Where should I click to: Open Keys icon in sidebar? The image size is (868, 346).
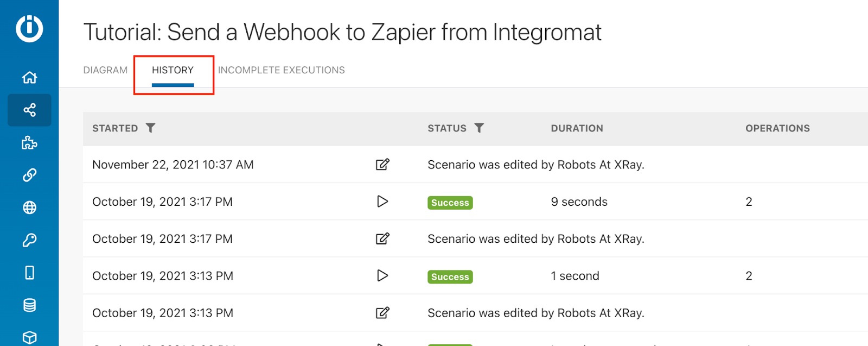click(x=29, y=240)
